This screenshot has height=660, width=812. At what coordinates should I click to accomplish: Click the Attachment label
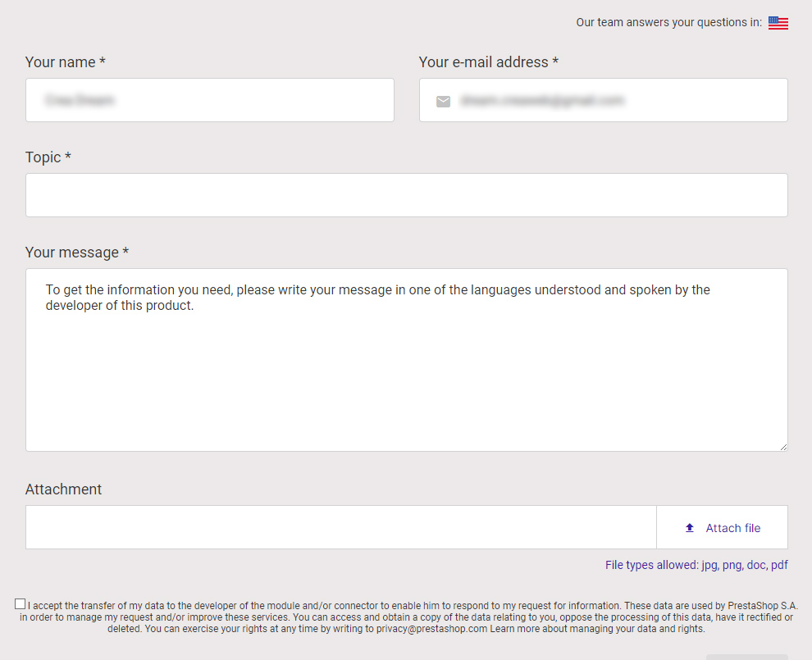pyautogui.click(x=63, y=489)
